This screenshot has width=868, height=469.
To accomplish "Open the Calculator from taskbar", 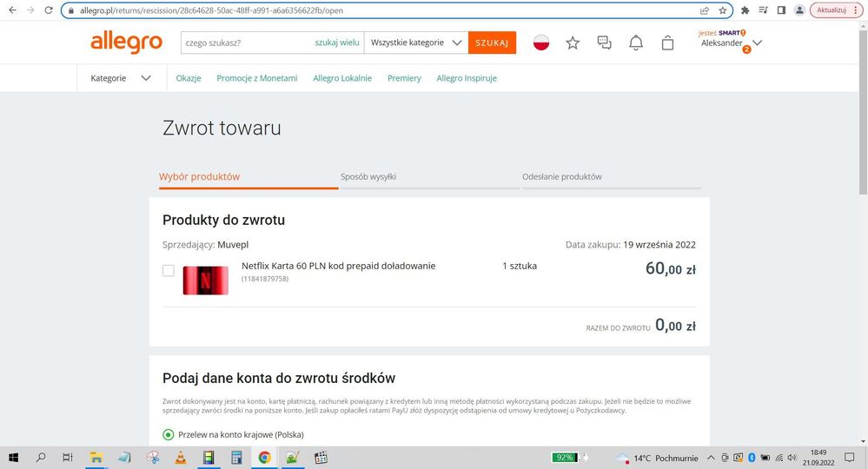I will [236, 458].
